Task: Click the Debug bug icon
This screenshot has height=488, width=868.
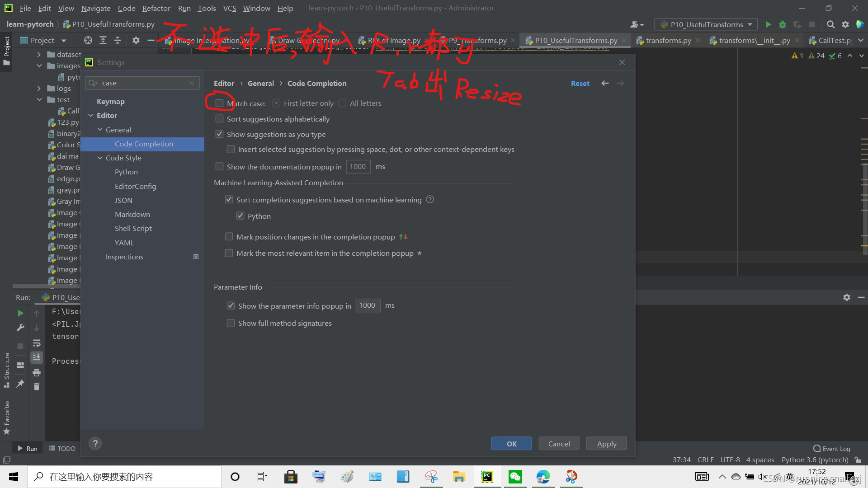Action: (783, 24)
